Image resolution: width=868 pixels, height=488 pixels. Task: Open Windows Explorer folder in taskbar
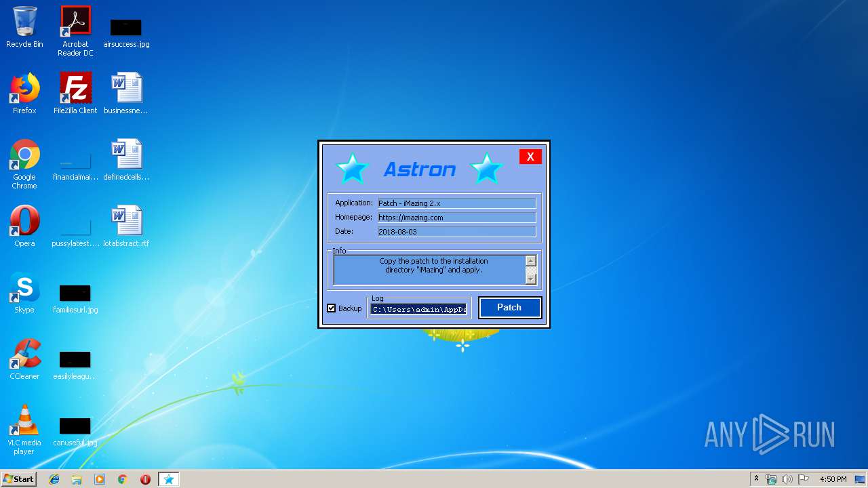pyautogui.click(x=77, y=479)
